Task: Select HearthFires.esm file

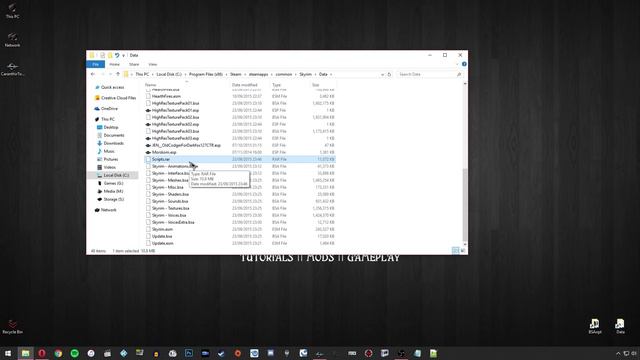Action: point(166,96)
